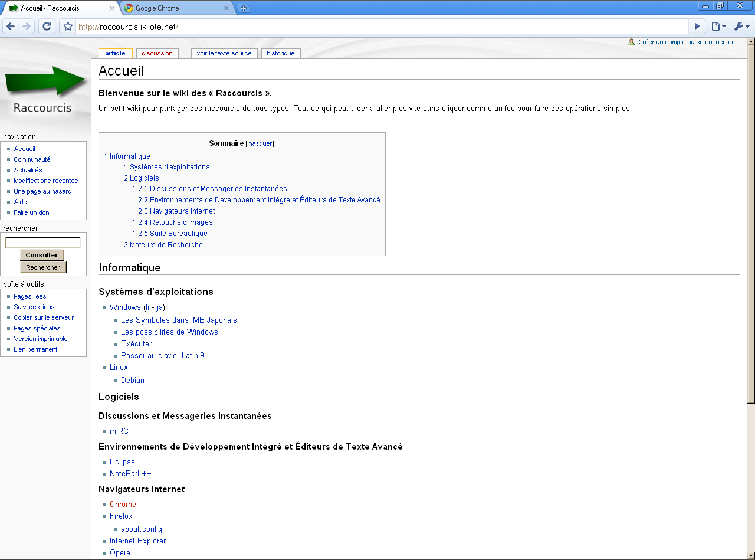Collapse the Sommaire with masquer
Viewport: 755px width, 560px height.
point(260,143)
